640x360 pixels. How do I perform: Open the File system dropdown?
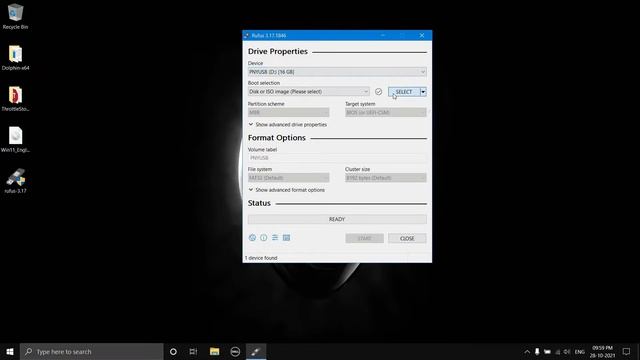pyautogui.click(x=288, y=178)
